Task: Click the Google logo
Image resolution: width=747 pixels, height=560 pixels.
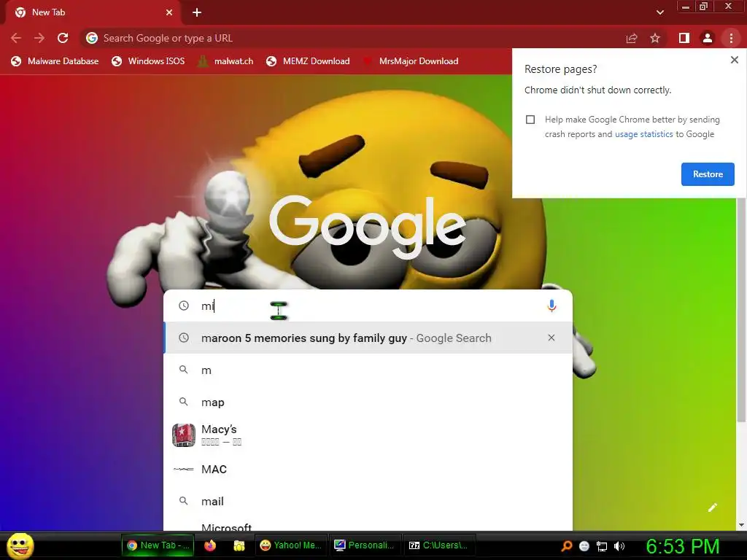Action: coord(368,227)
